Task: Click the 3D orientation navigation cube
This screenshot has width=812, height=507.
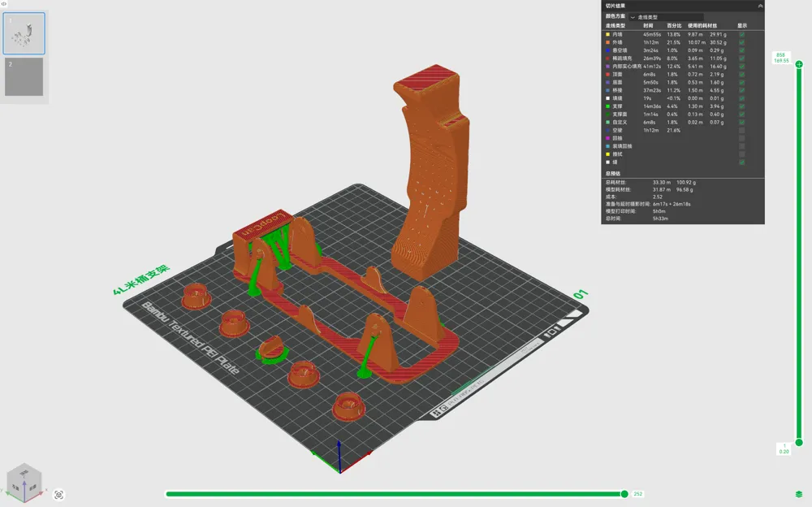Action: 24,482
